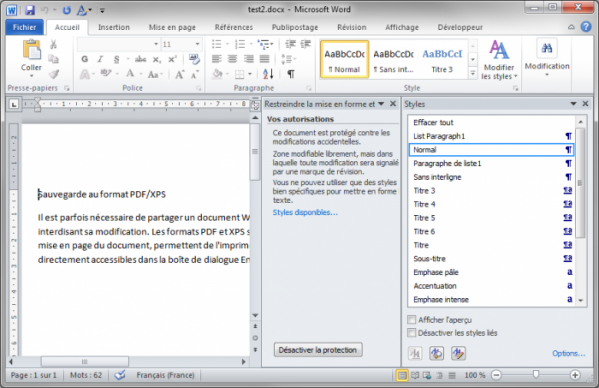Switch to print layout view button
The height and width of the screenshot is (388, 599).
402,375
